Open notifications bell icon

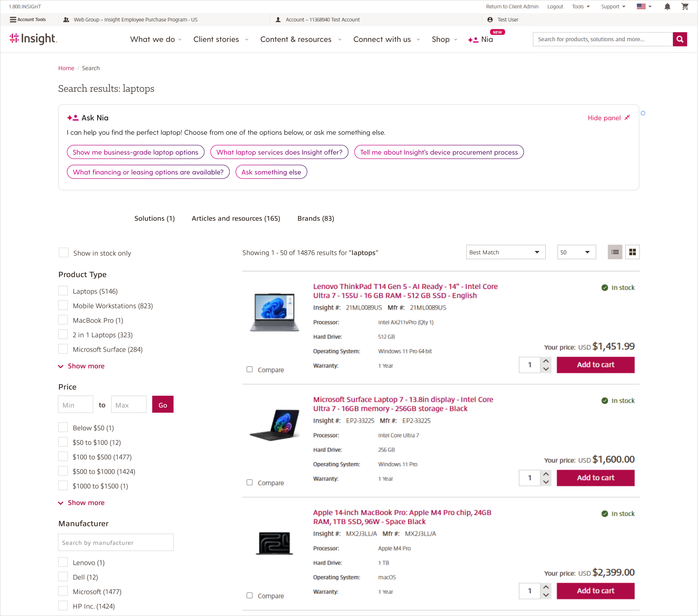point(667,6)
